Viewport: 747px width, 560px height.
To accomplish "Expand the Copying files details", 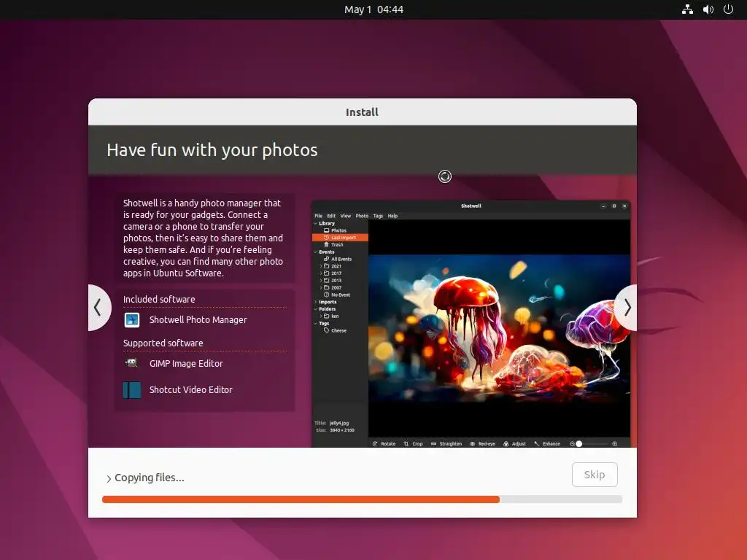I will (109, 478).
